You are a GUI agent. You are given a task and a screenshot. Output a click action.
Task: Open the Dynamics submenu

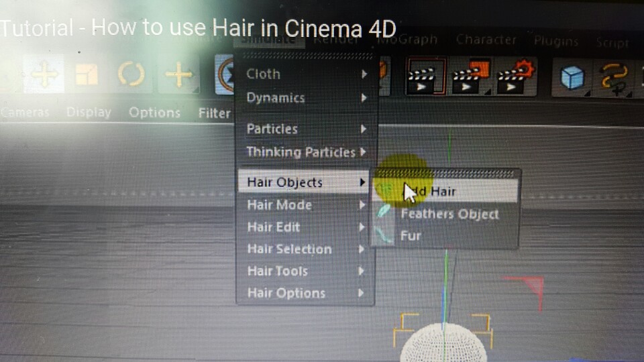[x=306, y=98]
